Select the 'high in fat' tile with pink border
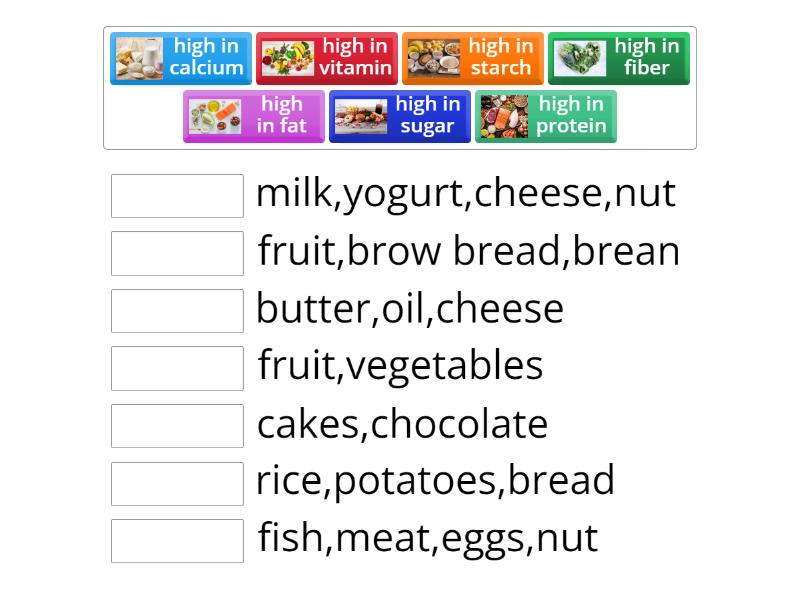This screenshot has height=600, width=800. (253, 116)
